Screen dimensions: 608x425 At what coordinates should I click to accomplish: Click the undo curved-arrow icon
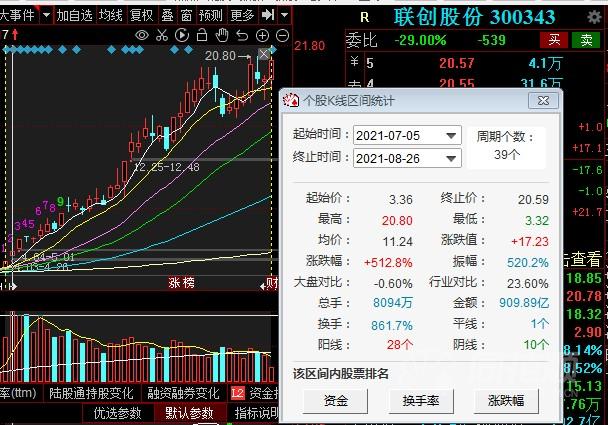(x=242, y=36)
